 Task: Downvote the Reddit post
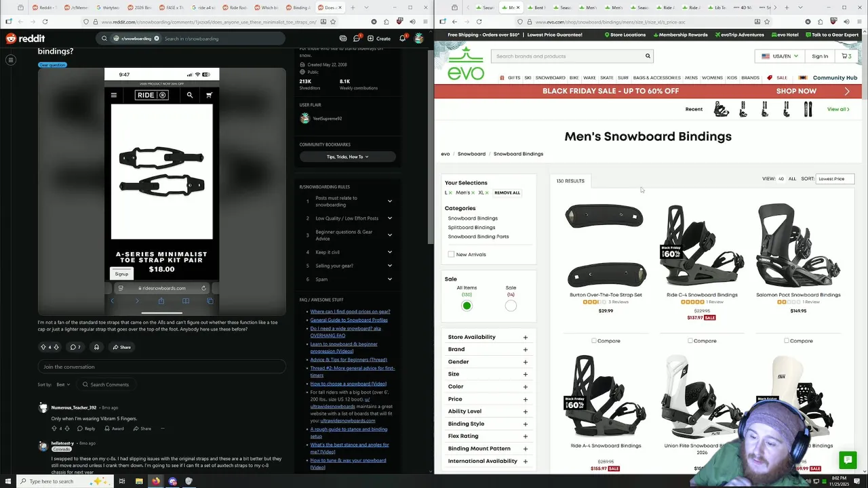pyautogui.click(x=56, y=347)
